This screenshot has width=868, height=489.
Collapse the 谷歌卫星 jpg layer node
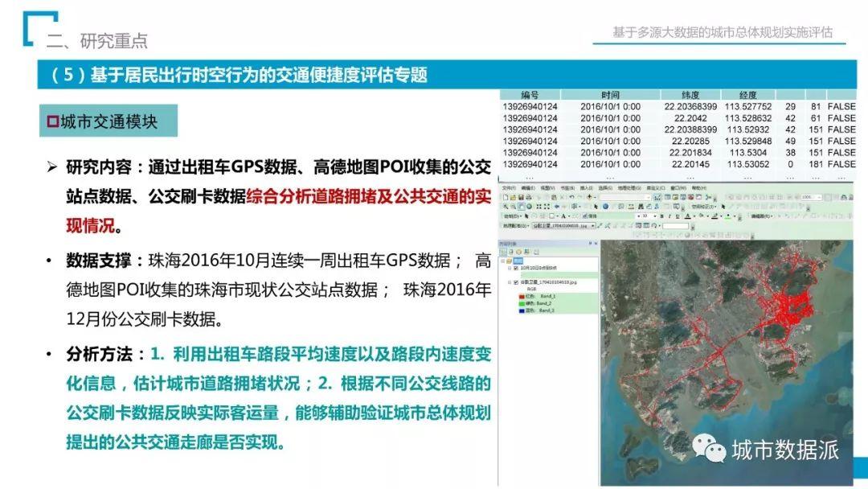click(510, 282)
